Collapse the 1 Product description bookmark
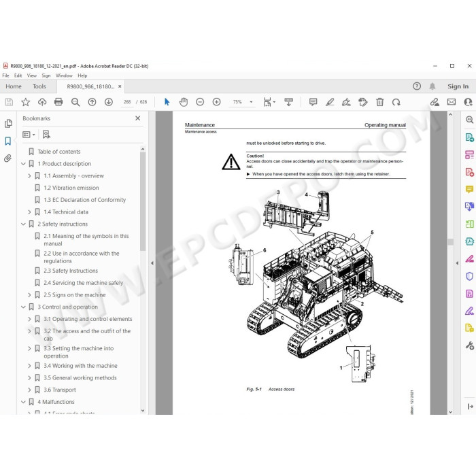Image resolution: width=476 pixels, height=476 pixels. [x=23, y=164]
